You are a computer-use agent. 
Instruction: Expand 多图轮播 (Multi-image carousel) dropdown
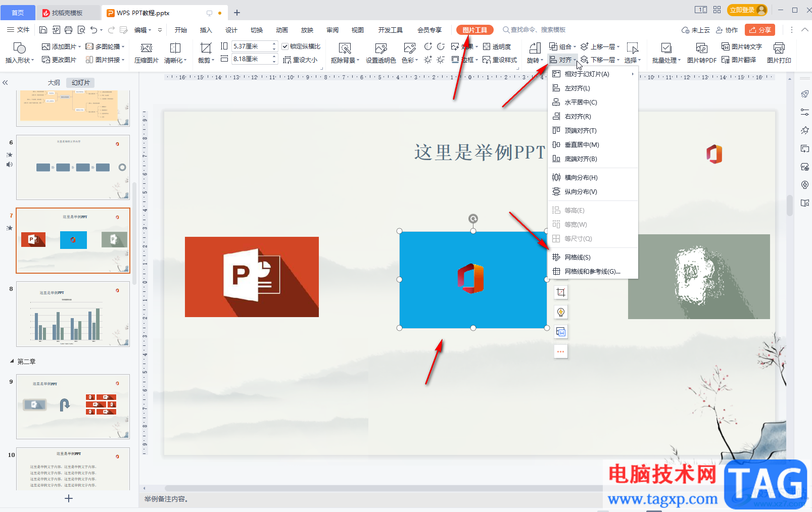coord(123,46)
